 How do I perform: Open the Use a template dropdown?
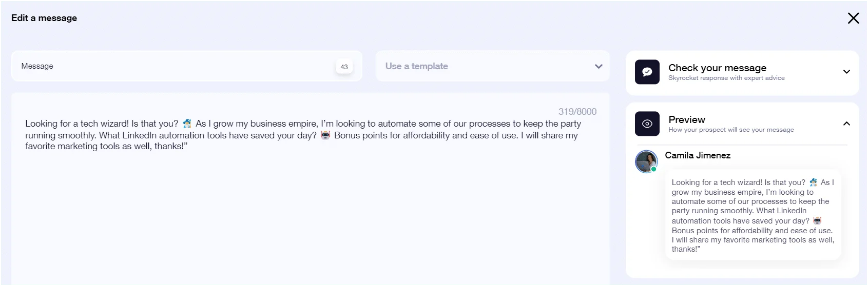coord(493,66)
